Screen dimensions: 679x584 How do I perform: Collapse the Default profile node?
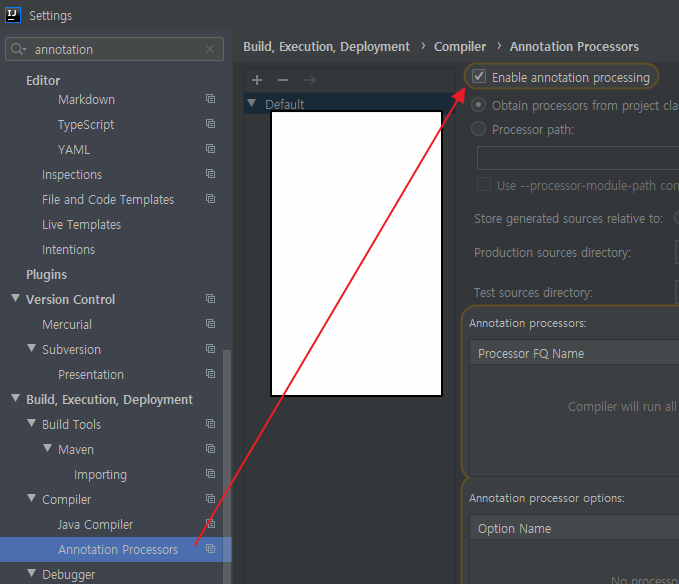coord(252,103)
